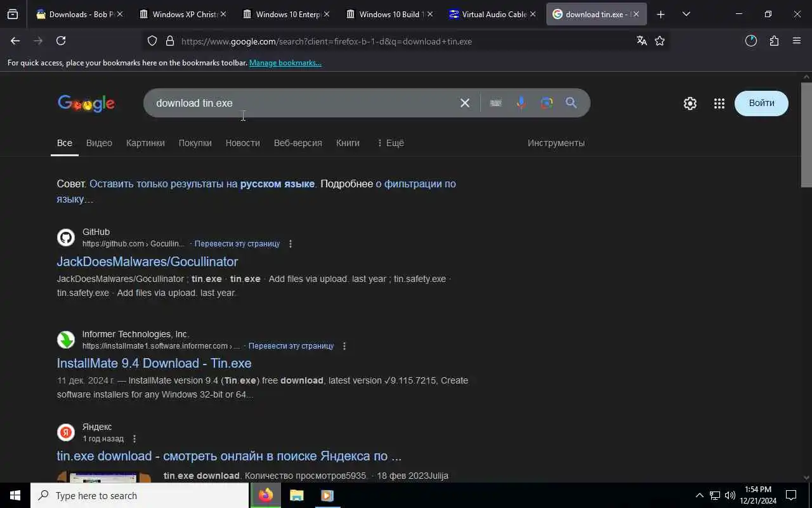
Task: Select the Видео search filter
Action: click(99, 143)
